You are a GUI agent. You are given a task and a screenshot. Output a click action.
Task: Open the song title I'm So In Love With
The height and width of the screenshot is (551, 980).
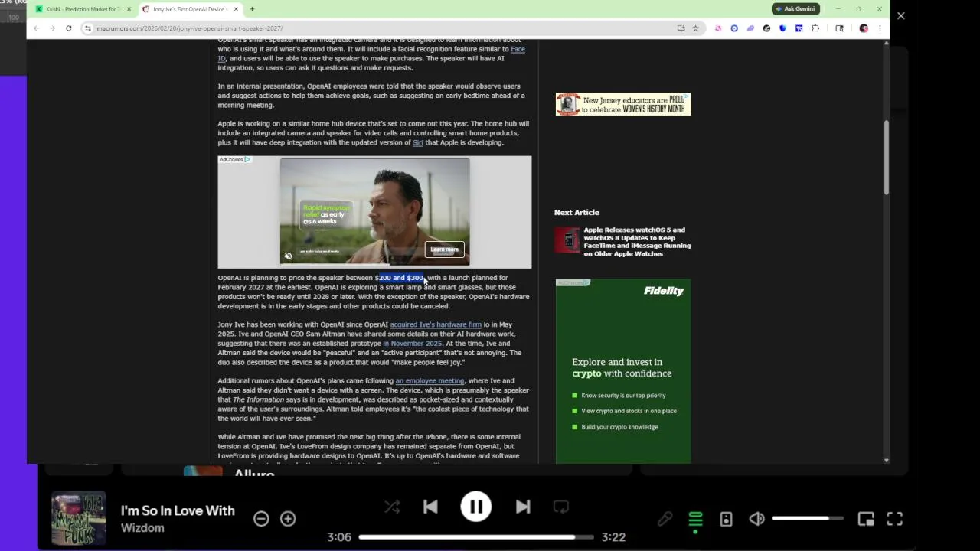pyautogui.click(x=178, y=510)
